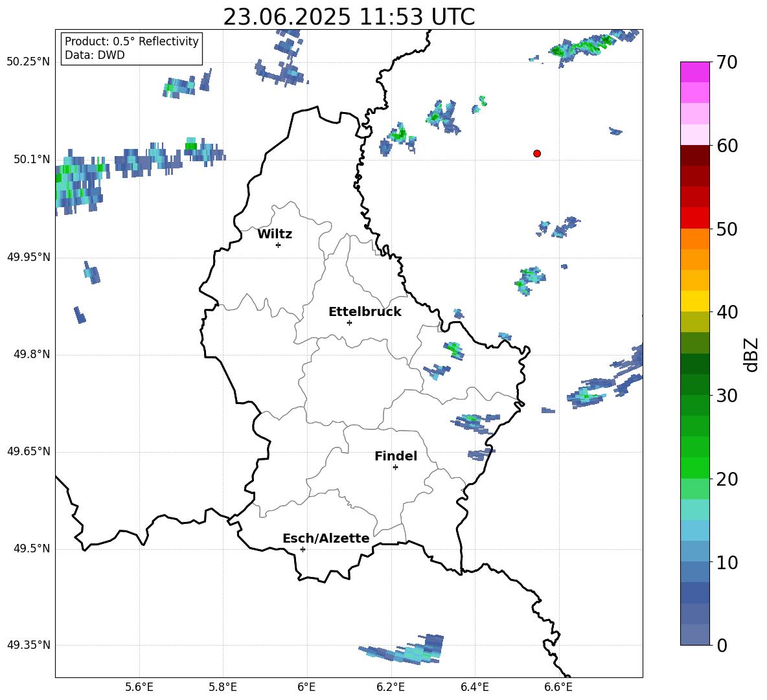The height and width of the screenshot is (700, 767).
Task: Click the red dot marker on the map
Action: [537, 153]
